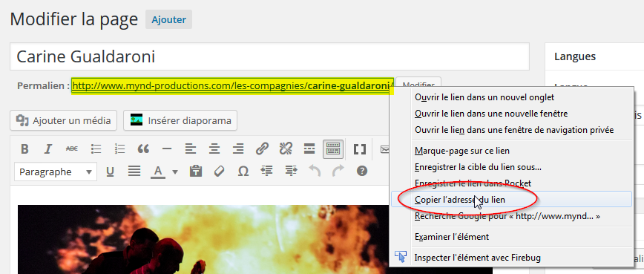Clear formatting with the eraser icon
Screen dimensions: 644x274
point(220,172)
